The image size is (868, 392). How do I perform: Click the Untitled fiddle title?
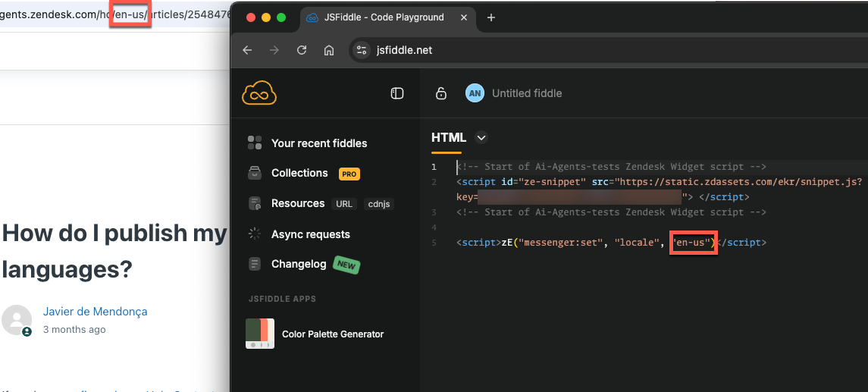click(x=527, y=93)
